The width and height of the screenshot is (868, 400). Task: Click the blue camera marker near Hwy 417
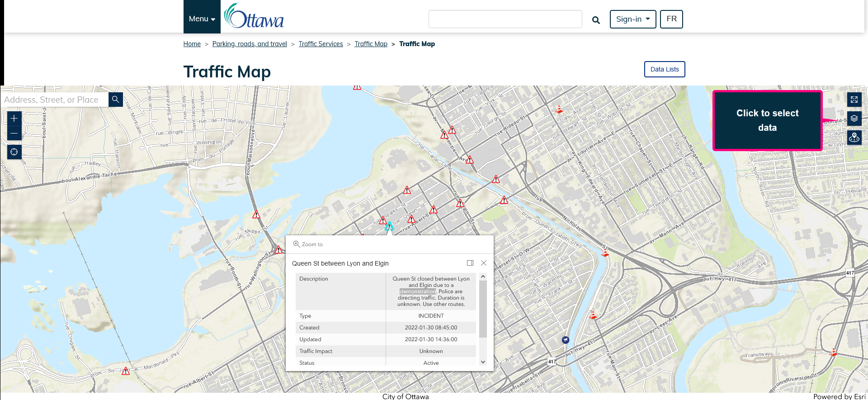(566, 339)
